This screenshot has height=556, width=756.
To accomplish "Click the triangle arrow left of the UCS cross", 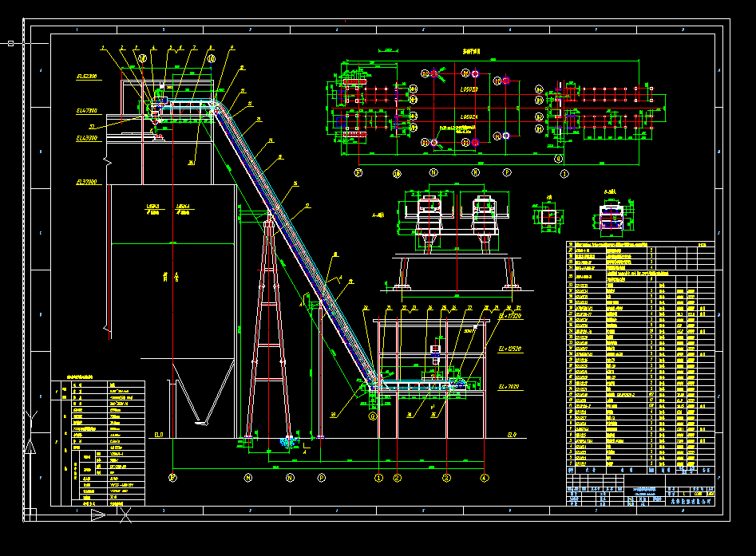I will [x=97, y=516].
